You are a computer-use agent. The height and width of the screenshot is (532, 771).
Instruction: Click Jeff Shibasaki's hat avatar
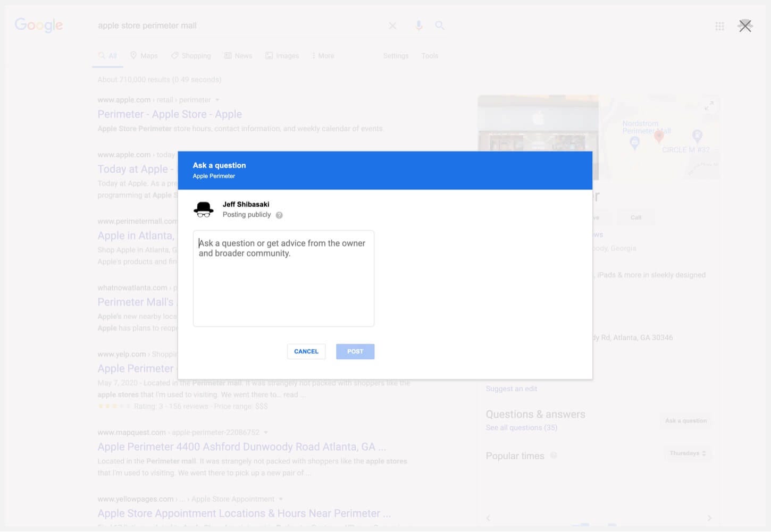(203, 209)
